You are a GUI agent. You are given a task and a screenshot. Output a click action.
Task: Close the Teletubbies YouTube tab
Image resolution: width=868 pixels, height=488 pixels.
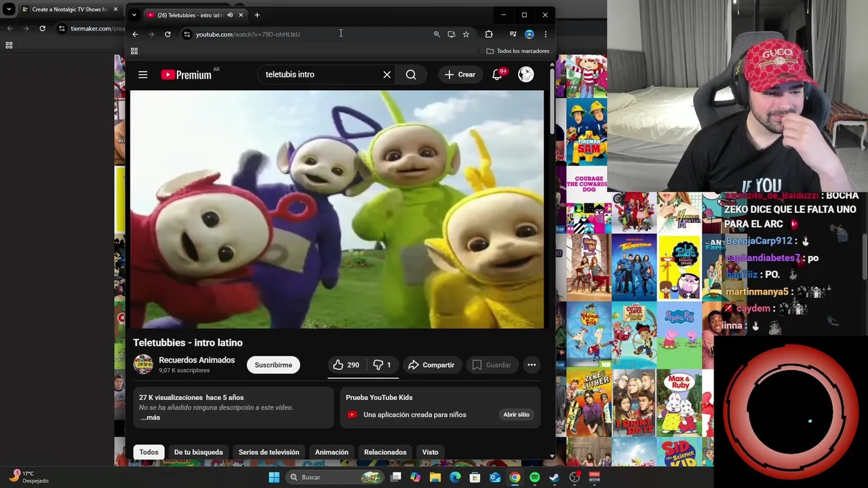pos(241,15)
